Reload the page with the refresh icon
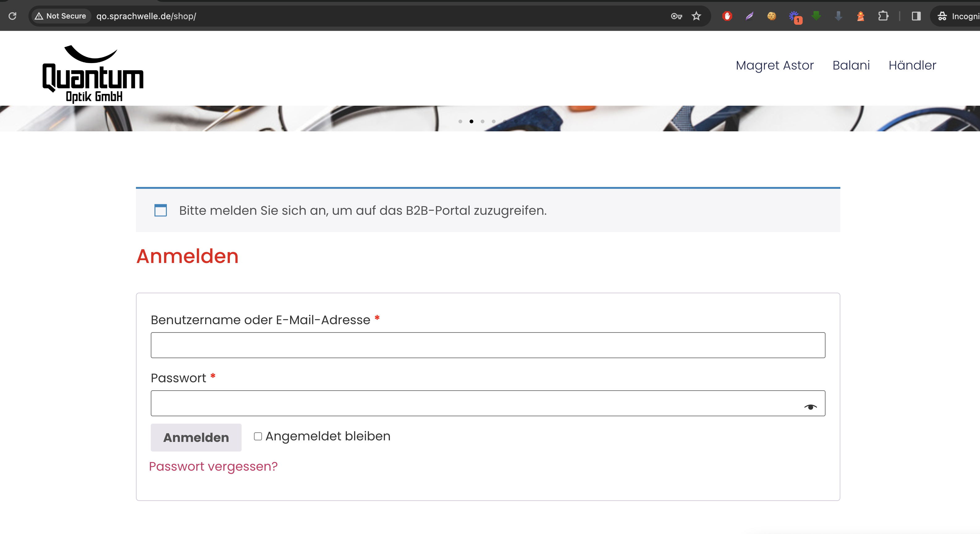 [13, 16]
